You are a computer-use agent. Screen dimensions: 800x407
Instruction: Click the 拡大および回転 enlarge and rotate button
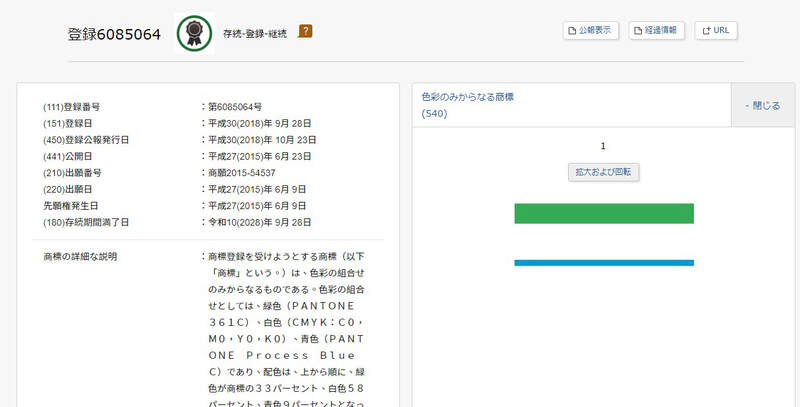pos(604,172)
